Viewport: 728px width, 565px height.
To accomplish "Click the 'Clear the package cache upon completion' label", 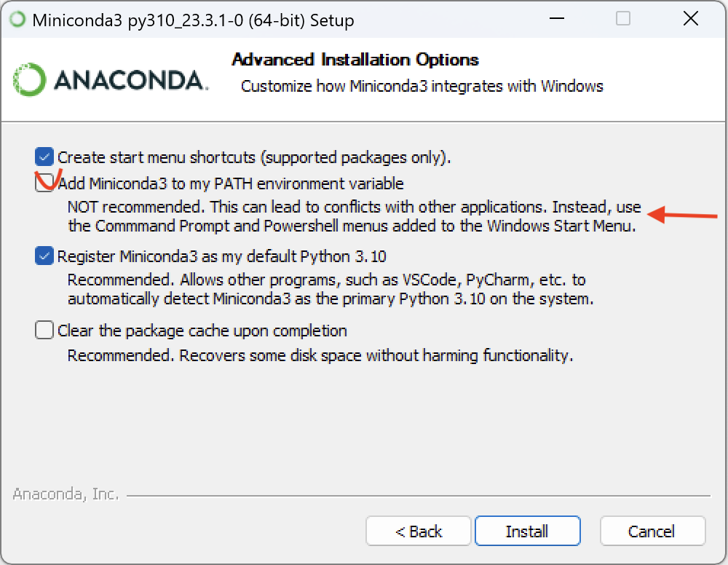I will point(202,331).
